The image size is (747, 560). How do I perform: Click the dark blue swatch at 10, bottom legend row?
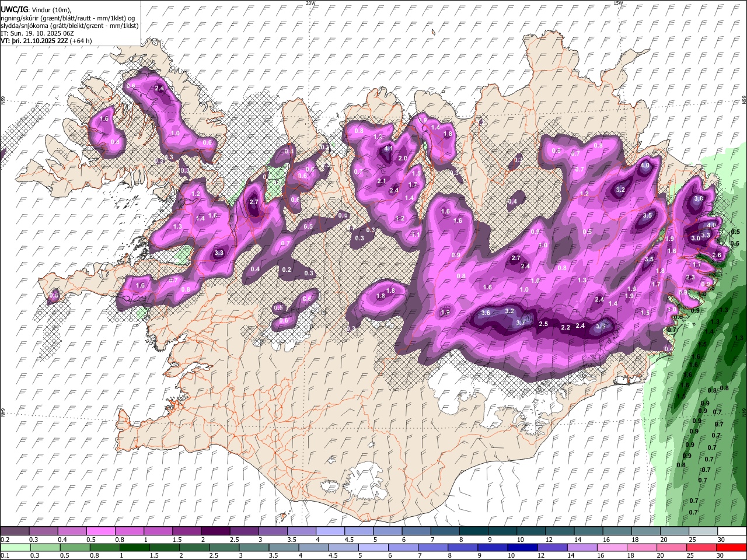pyautogui.click(x=521, y=548)
